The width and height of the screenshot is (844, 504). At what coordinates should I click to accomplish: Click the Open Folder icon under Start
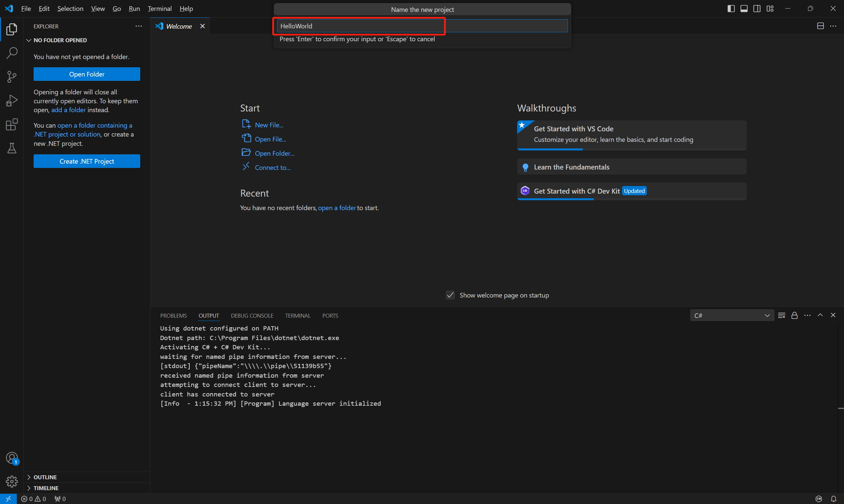point(246,152)
